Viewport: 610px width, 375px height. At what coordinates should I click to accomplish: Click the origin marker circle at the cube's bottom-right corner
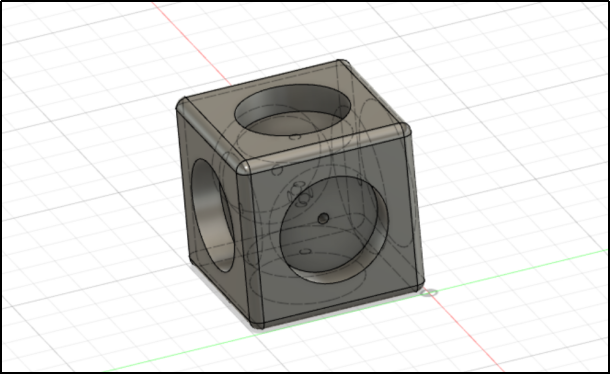429,293
